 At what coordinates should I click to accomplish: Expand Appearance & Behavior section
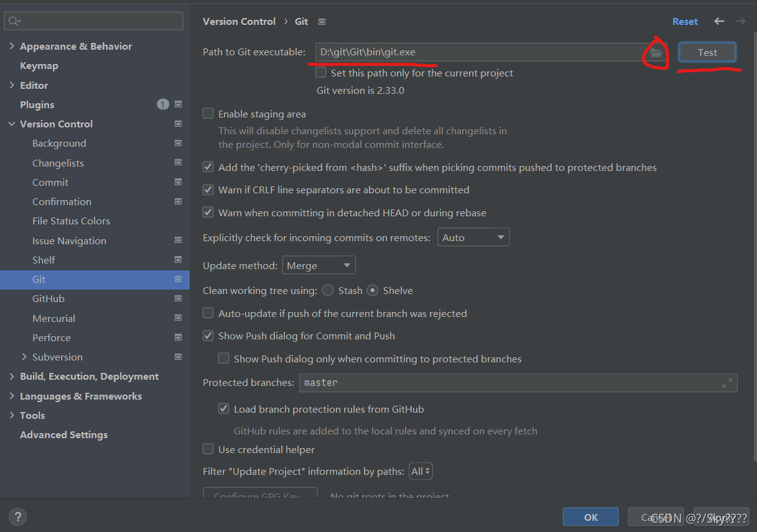point(12,47)
